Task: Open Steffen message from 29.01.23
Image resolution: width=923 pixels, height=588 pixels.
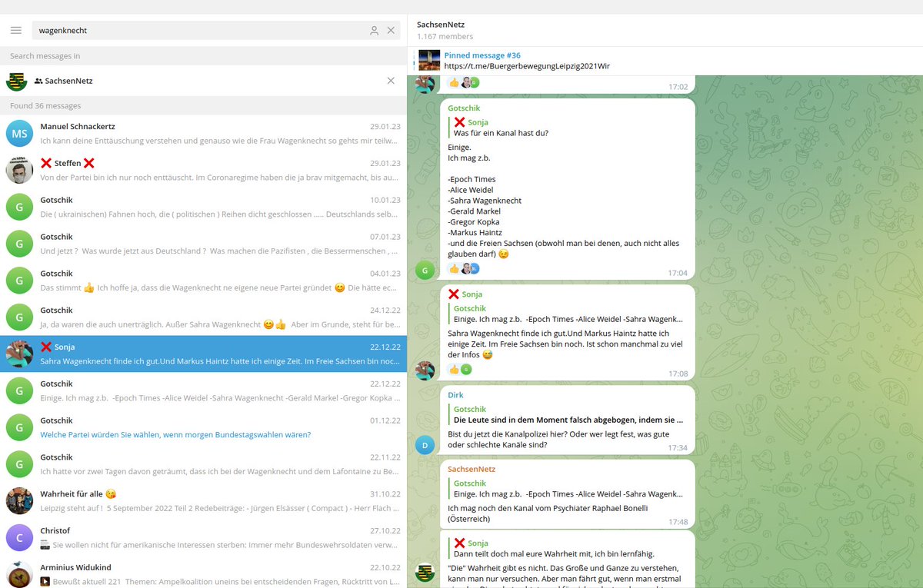Action: point(203,171)
